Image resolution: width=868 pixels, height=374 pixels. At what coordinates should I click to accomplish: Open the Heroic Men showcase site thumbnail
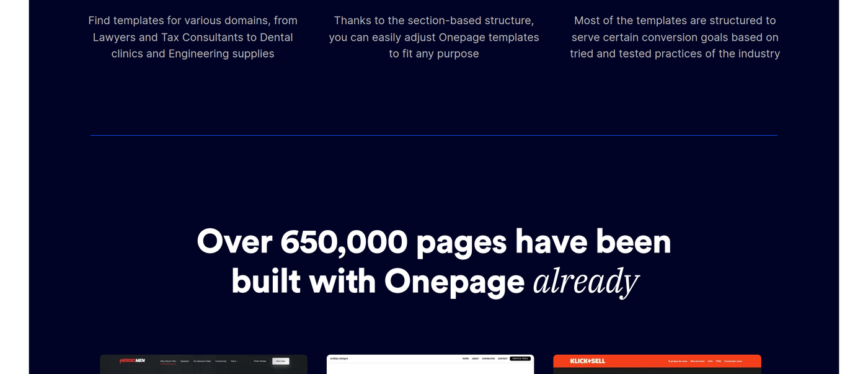tap(203, 364)
